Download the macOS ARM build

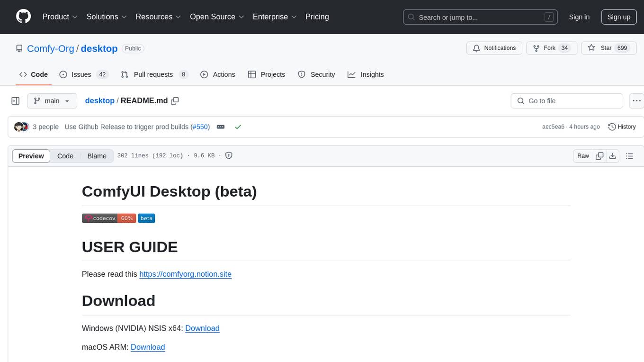tap(148, 347)
